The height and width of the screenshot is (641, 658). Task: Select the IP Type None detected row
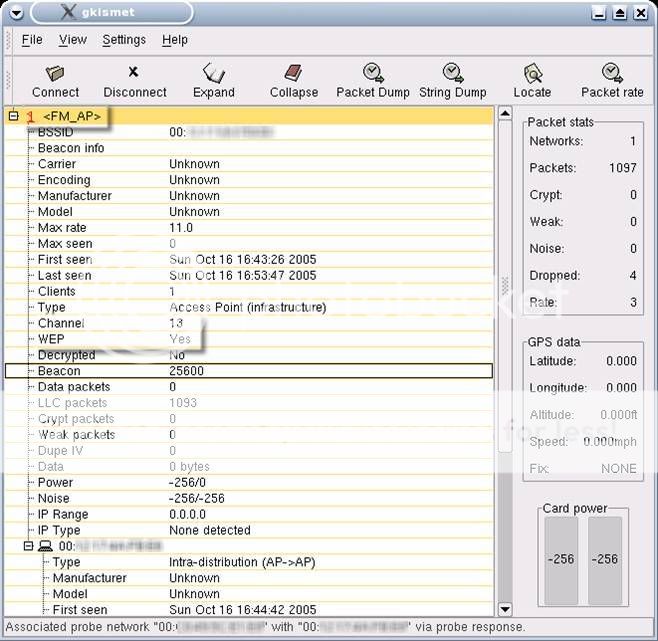(x=249, y=531)
